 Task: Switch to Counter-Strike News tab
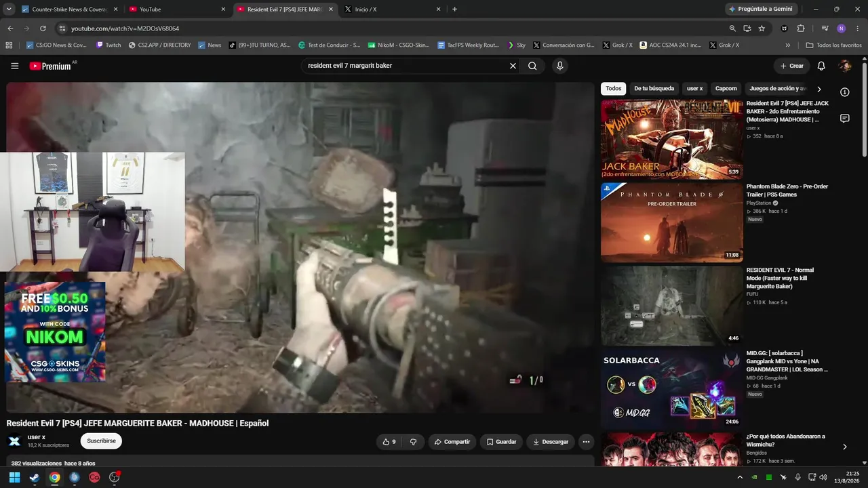pos(70,9)
